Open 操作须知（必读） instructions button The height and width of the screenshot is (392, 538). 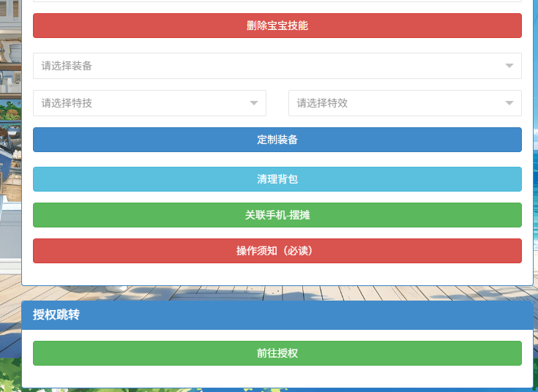pos(277,251)
